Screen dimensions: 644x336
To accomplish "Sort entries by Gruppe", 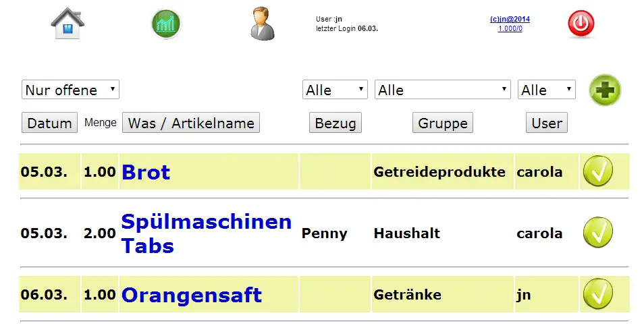I will (x=443, y=123).
